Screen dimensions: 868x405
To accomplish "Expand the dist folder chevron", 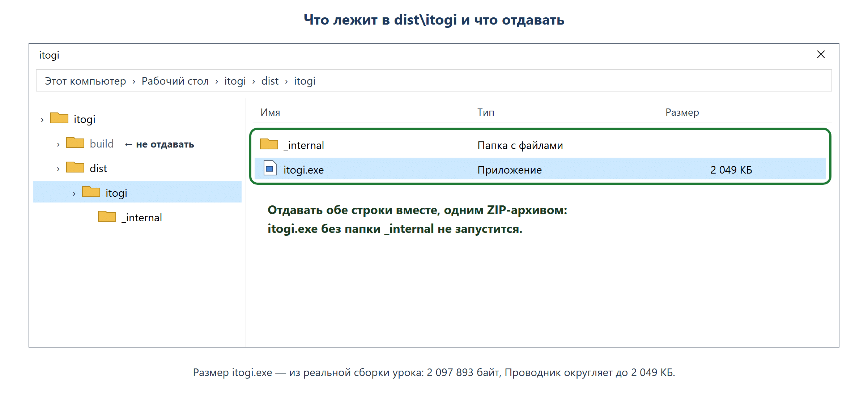I will [x=58, y=169].
